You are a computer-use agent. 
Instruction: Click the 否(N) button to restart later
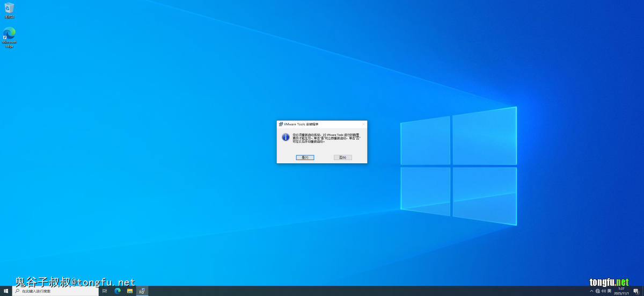(x=342, y=157)
